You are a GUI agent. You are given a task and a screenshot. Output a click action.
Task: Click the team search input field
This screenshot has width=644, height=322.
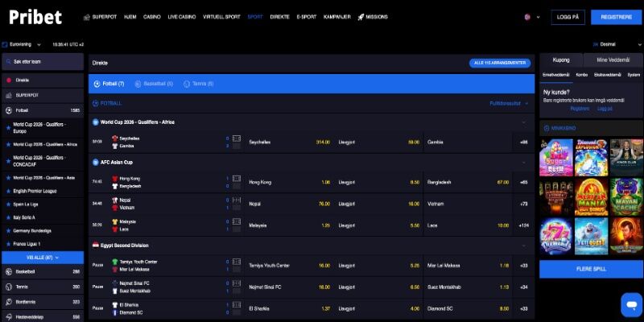tap(44, 62)
